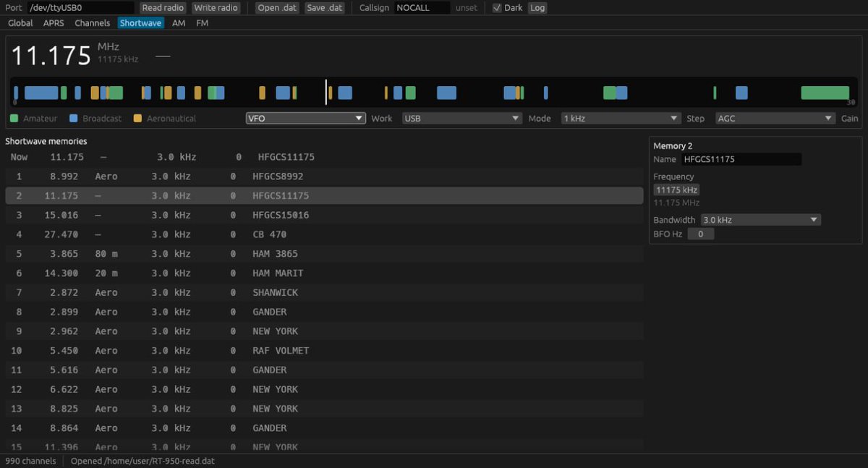
Task: Click the BFO Hz value field
Action: tap(701, 234)
